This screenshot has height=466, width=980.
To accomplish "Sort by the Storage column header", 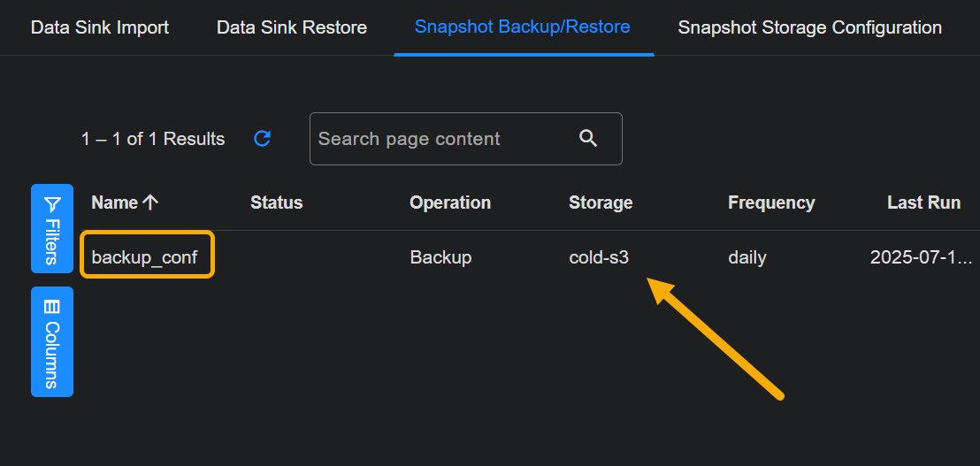I will pyautogui.click(x=601, y=202).
